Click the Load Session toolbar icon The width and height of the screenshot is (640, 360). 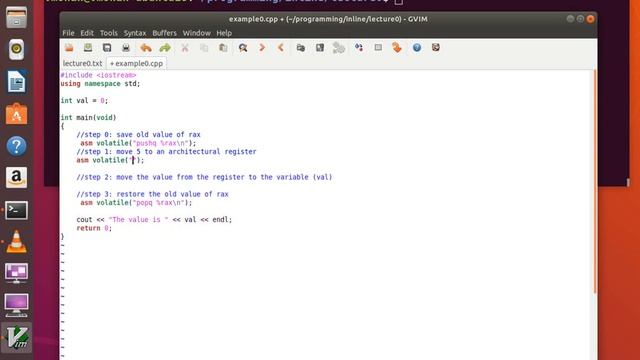tap(301, 48)
